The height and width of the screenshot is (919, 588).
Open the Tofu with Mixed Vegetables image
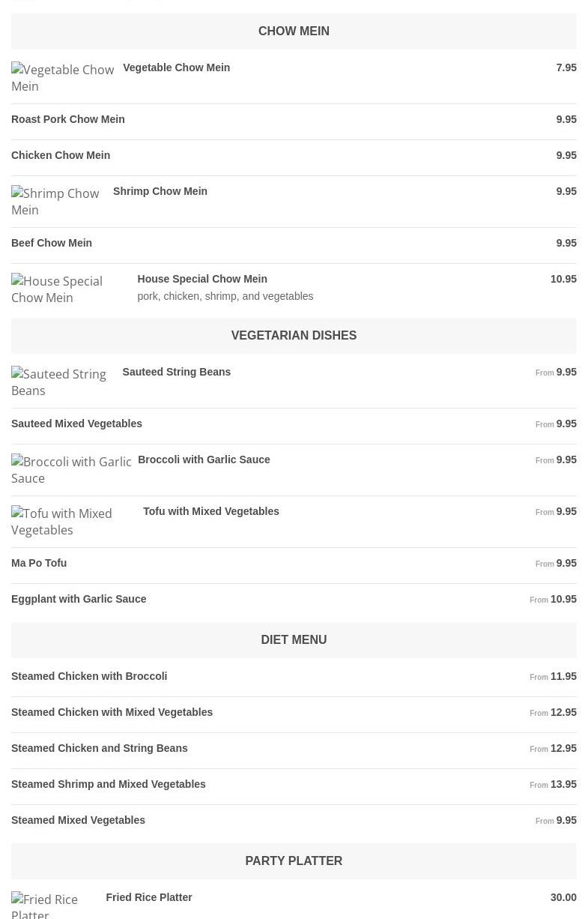74,521
